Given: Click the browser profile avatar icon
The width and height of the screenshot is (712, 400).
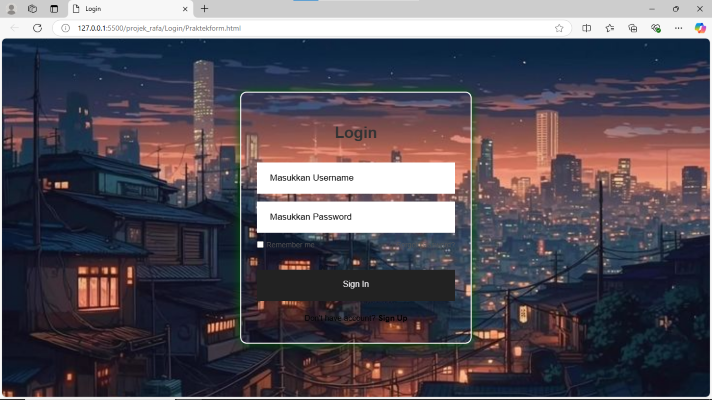Looking at the screenshot, I should (11, 8).
